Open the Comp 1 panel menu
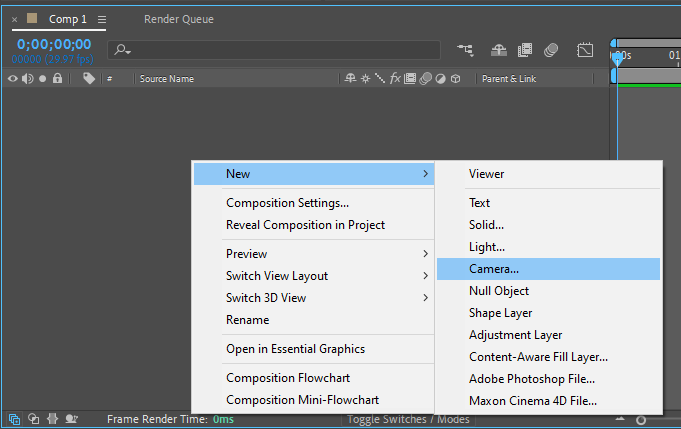The width and height of the screenshot is (681, 429). click(x=102, y=19)
